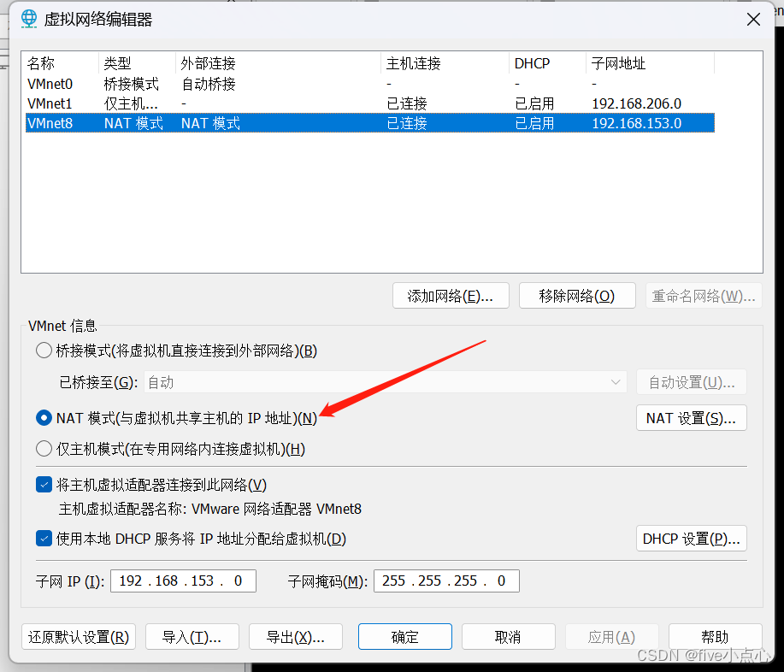Confirm with the 确定 button
The width and height of the screenshot is (784, 672).
click(x=405, y=637)
